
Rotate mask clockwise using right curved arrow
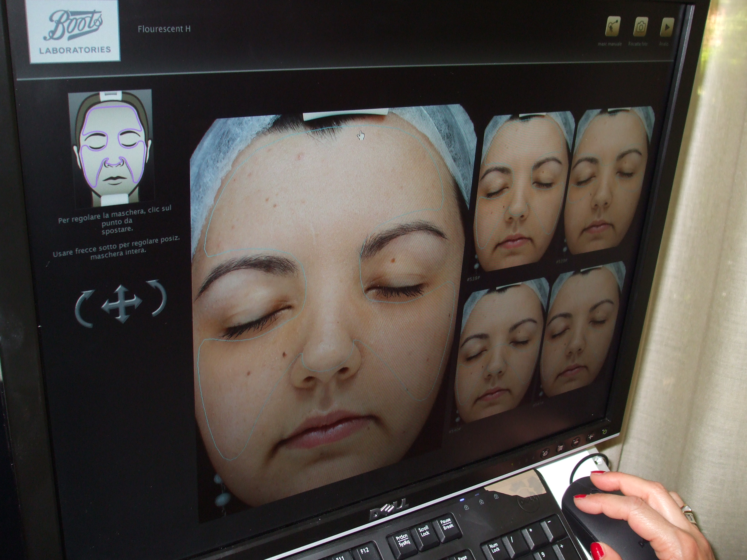(158, 298)
